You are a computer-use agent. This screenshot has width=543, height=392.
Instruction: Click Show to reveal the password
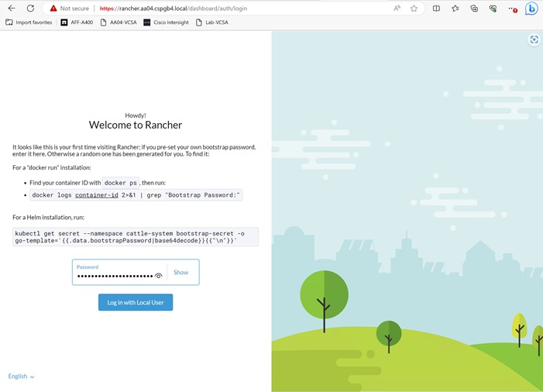180,272
